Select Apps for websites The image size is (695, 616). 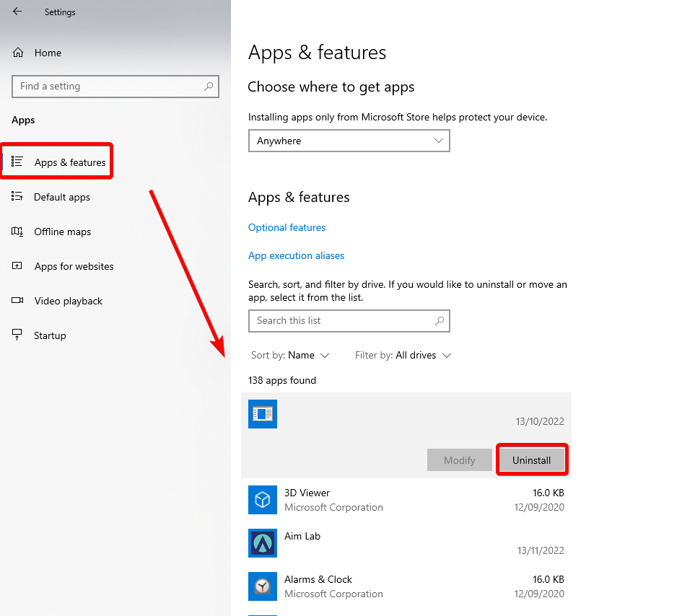74,266
